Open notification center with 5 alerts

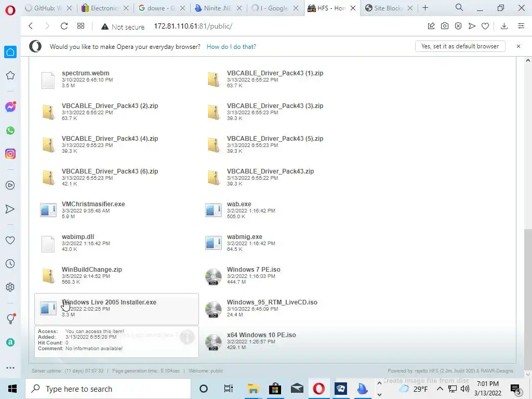[x=516, y=389]
